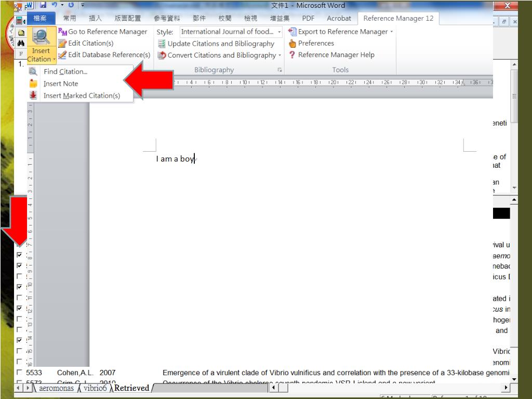Switch to the 插入 ribbon tab
532x399 pixels.
coord(95,18)
